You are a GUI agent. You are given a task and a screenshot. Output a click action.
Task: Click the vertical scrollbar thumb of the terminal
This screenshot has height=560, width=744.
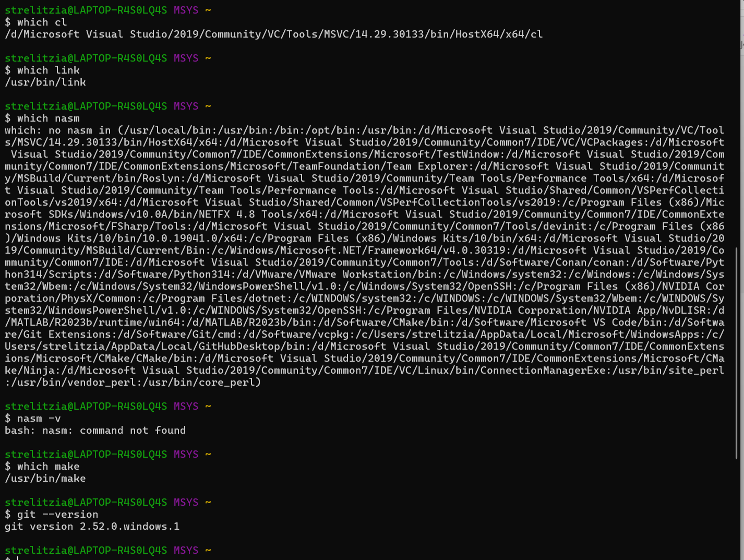point(737,353)
